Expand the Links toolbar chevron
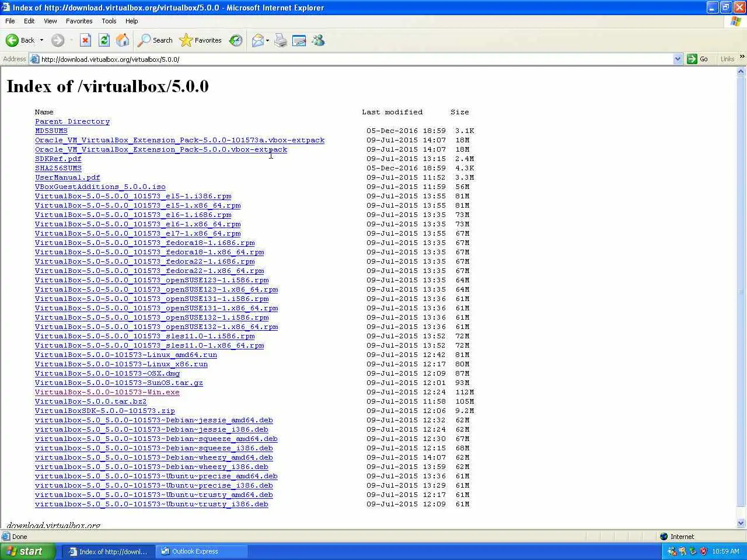747x560 pixels. click(x=742, y=57)
